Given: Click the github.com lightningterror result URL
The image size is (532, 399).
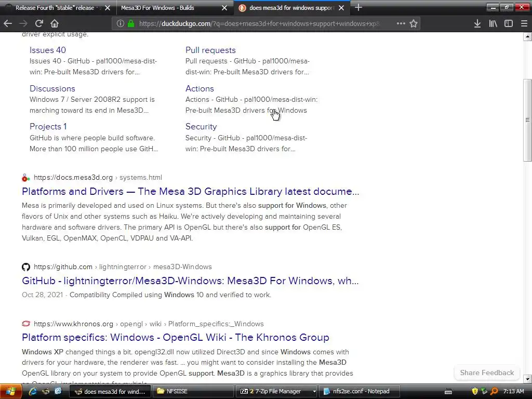Looking at the screenshot, I should click(x=123, y=267).
